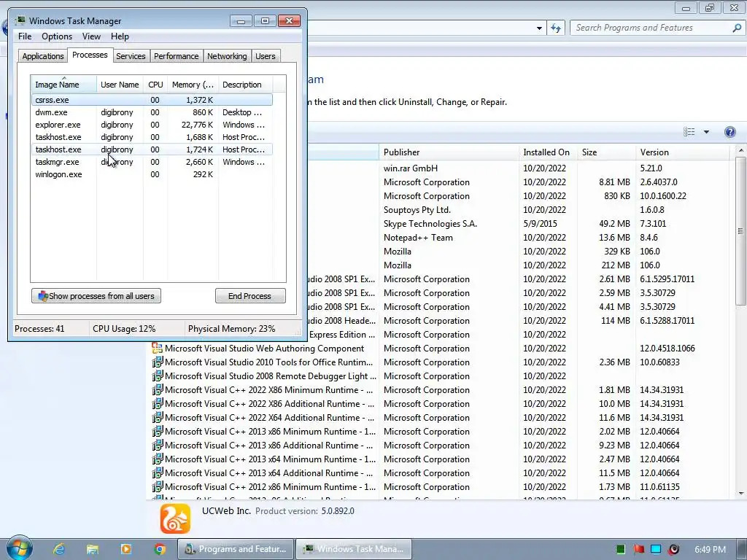The width and height of the screenshot is (747, 560).
Task: Click the round red tray icon
Action: [673, 549]
